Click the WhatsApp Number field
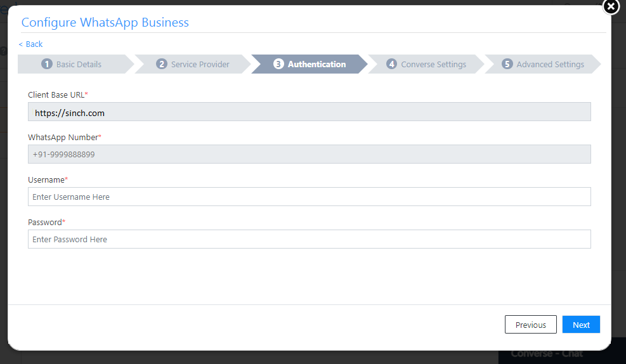 coord(309,154)
